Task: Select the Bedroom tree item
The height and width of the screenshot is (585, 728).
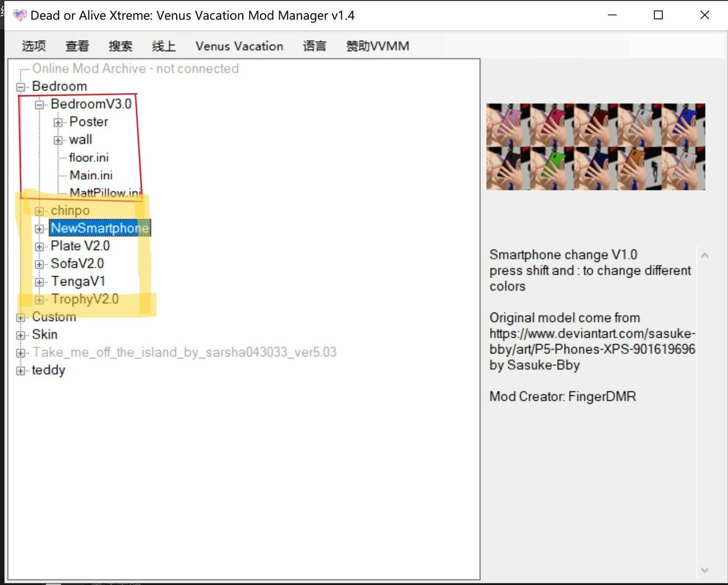Action: (60, 86)
